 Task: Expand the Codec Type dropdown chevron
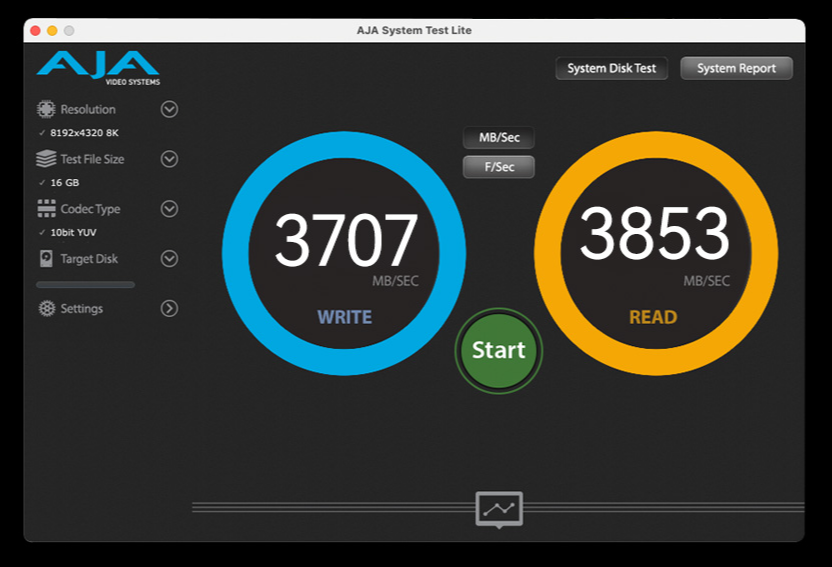click(169, 209)
